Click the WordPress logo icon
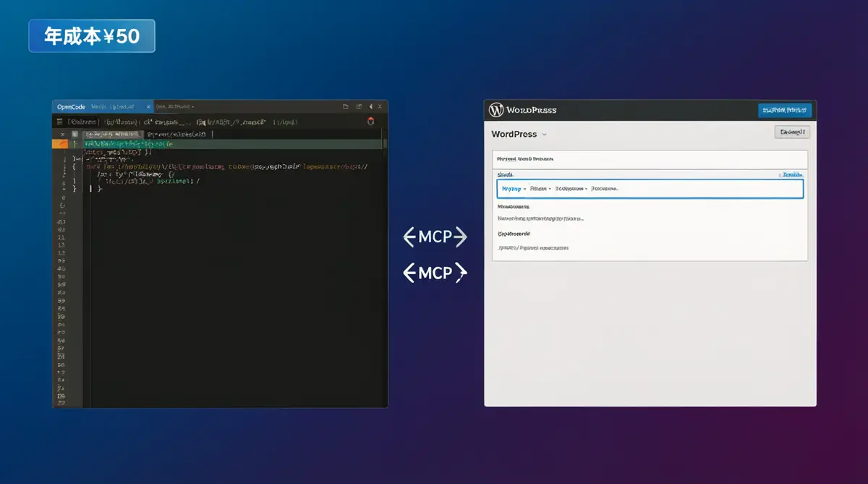This screenshot has width=868, height=484. coord(496,110)
